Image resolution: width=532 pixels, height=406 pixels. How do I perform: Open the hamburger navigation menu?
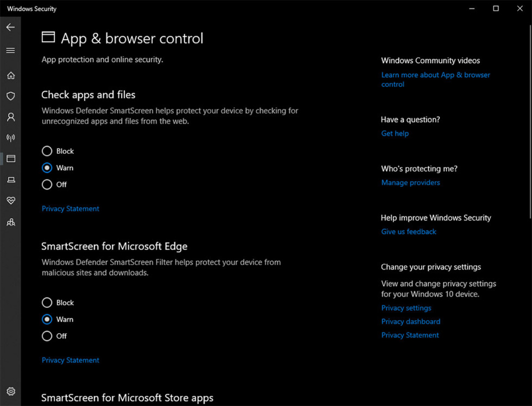[10, 50]
